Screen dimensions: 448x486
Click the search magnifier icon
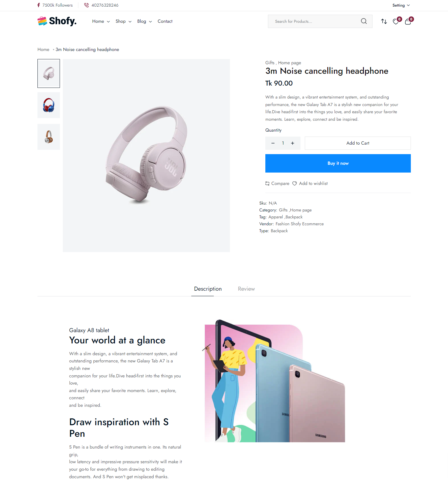(x=364, y=21)
